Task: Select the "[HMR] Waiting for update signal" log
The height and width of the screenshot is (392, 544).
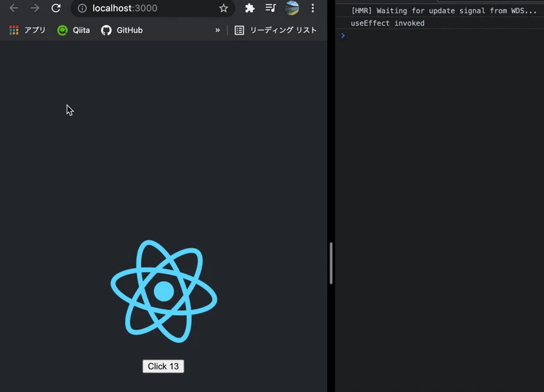Action: coord(444,10)
